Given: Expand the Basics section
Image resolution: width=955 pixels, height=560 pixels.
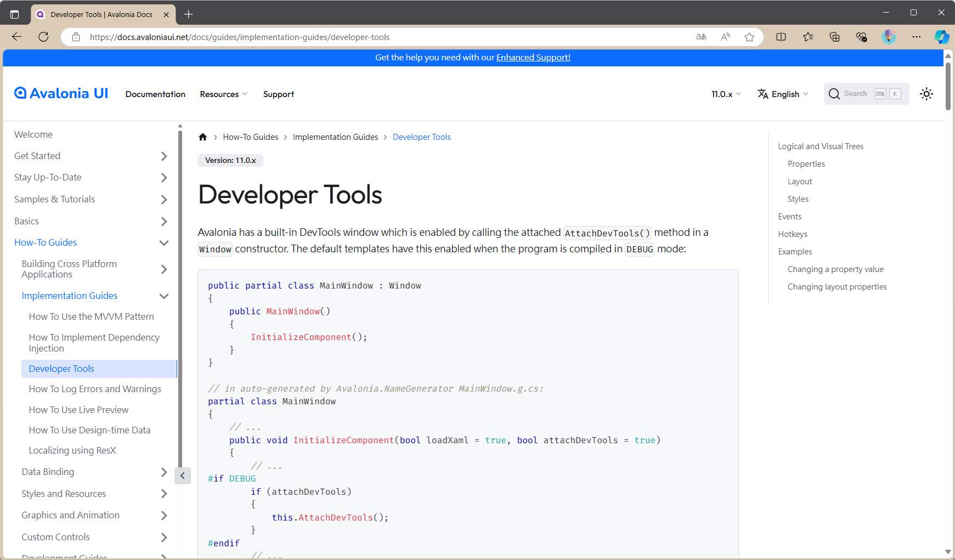Looking at the screenshot, I should (x=163, y=222).
